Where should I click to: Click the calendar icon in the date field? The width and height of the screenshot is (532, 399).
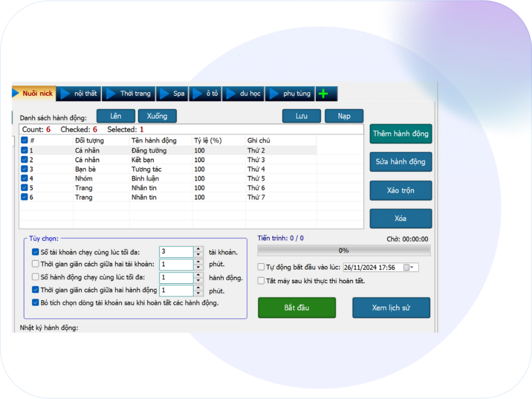tap(406, 267)
